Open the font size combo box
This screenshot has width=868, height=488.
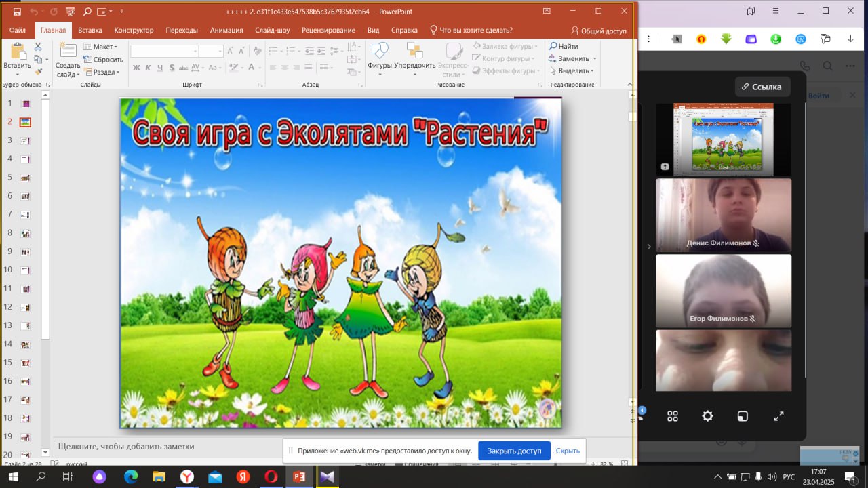pyautogui.click(x=211, y=51)
